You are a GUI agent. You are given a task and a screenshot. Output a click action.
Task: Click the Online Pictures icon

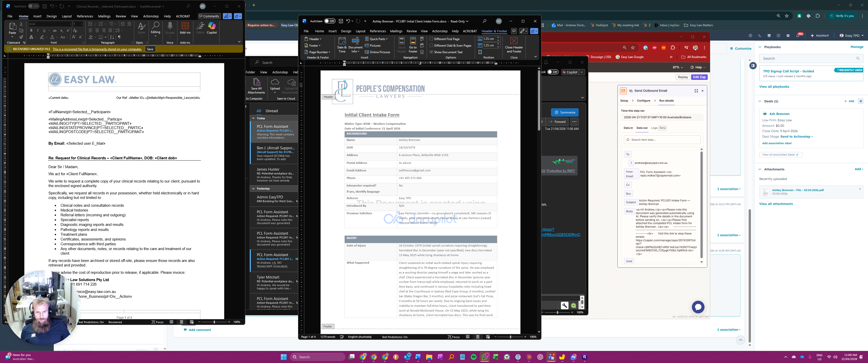click(x=377, y=52)
